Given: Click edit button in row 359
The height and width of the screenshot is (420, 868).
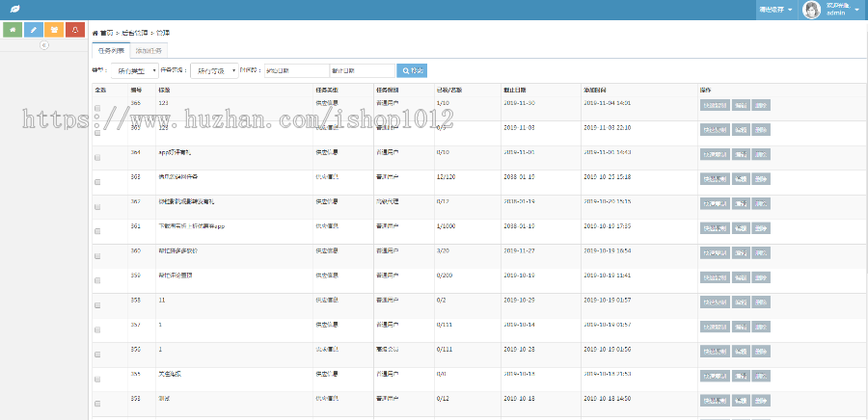Looking at the screenshot, I should click(x=741, y=277).
